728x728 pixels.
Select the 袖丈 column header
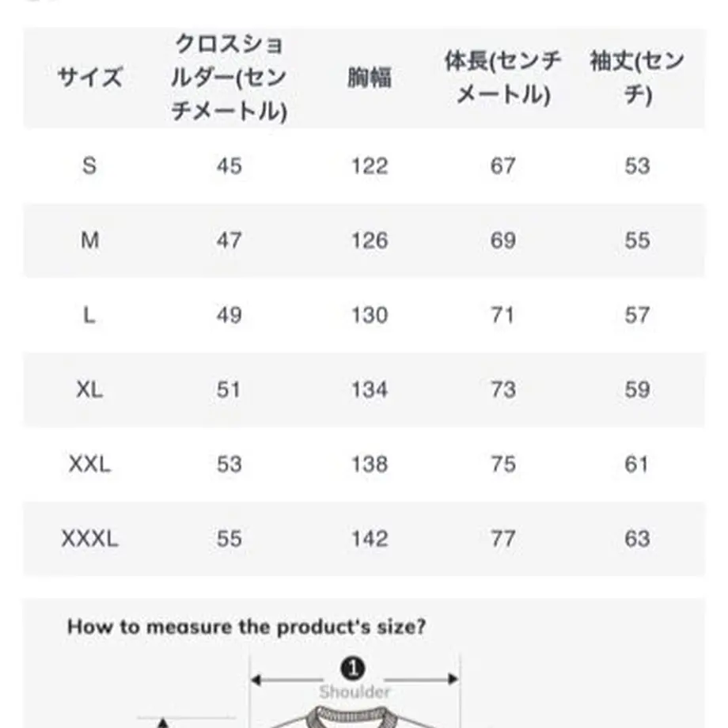(x=637, y=78)
